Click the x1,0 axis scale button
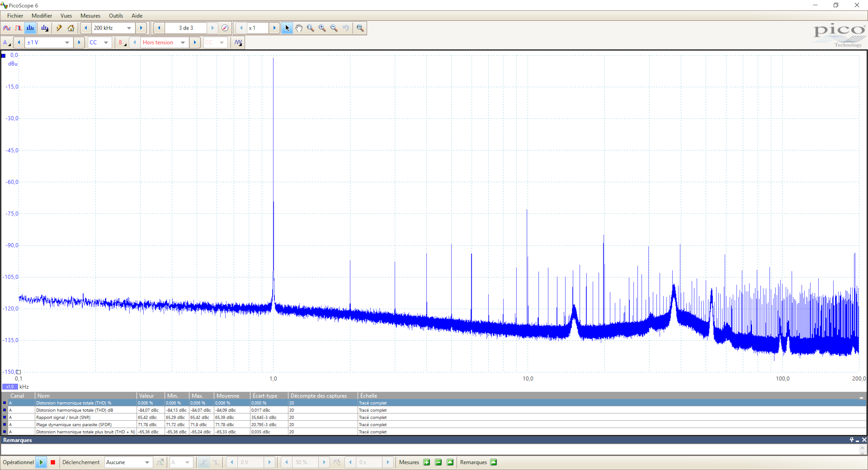Screen dimensions: 868x470 click(10, 387)
